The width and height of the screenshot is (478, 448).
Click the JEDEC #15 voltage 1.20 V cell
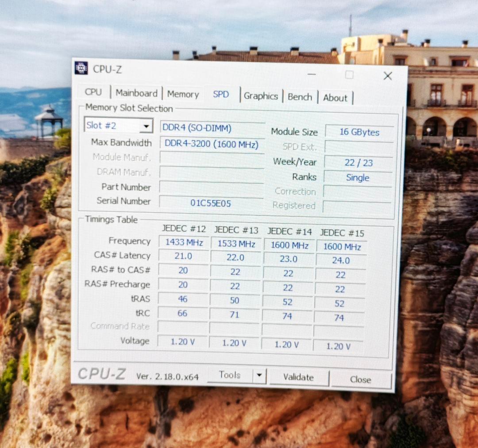click(338, 346)
